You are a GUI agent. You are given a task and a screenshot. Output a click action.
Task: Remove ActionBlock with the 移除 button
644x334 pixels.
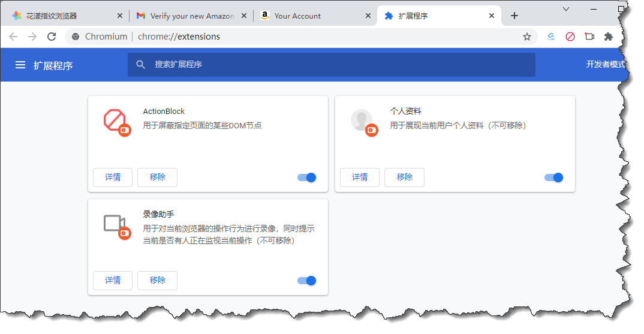(x=157, y=177)
